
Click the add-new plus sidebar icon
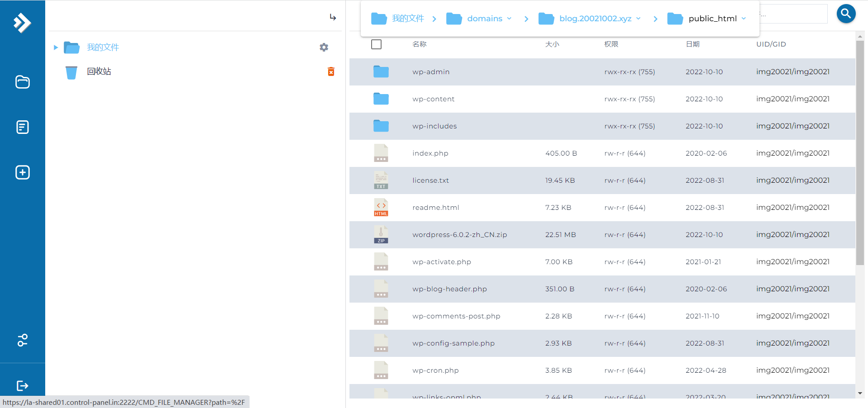click(x=22, y=172)
